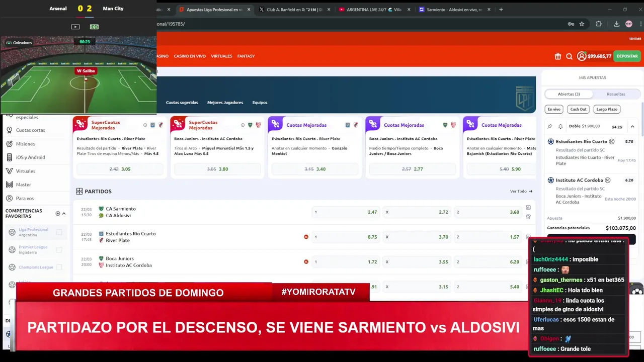
Task: Click the Partidos section field icon
Action: 79,191
